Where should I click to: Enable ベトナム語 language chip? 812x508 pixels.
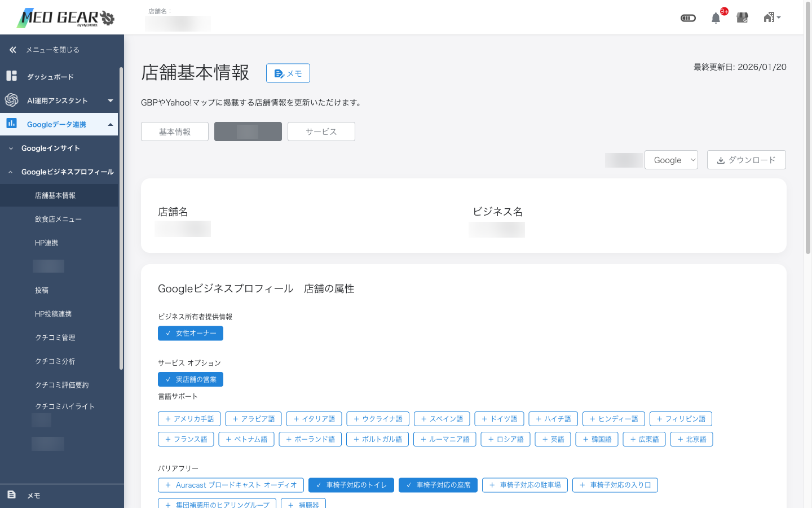pyautogui.click(x=246, y=439)
